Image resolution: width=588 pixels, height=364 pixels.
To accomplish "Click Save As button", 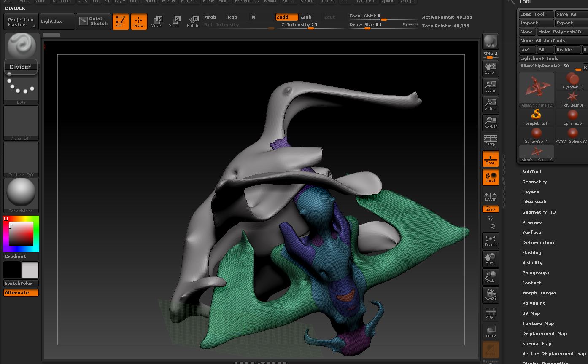I will (x=572, y=14).
